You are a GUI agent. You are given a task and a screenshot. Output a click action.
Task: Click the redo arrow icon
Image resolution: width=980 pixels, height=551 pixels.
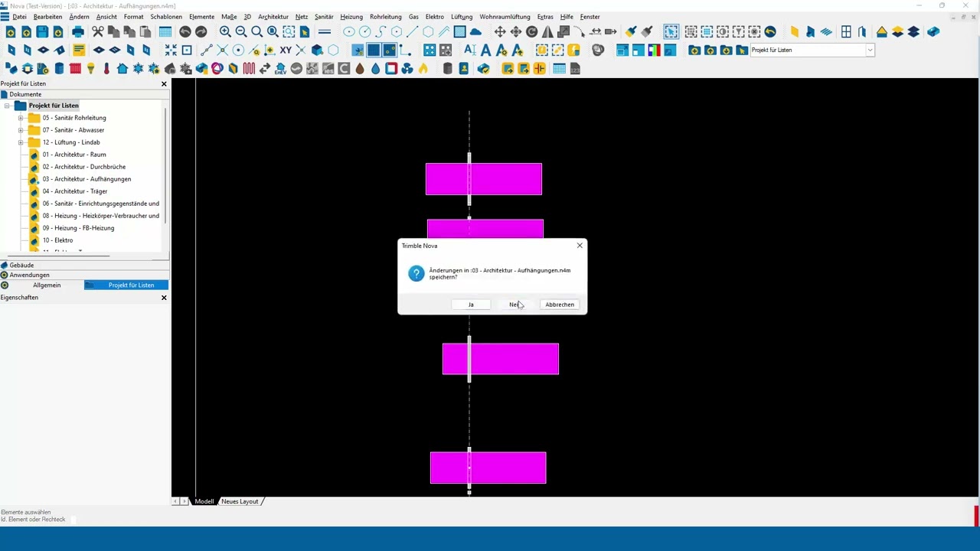(201, 32)
